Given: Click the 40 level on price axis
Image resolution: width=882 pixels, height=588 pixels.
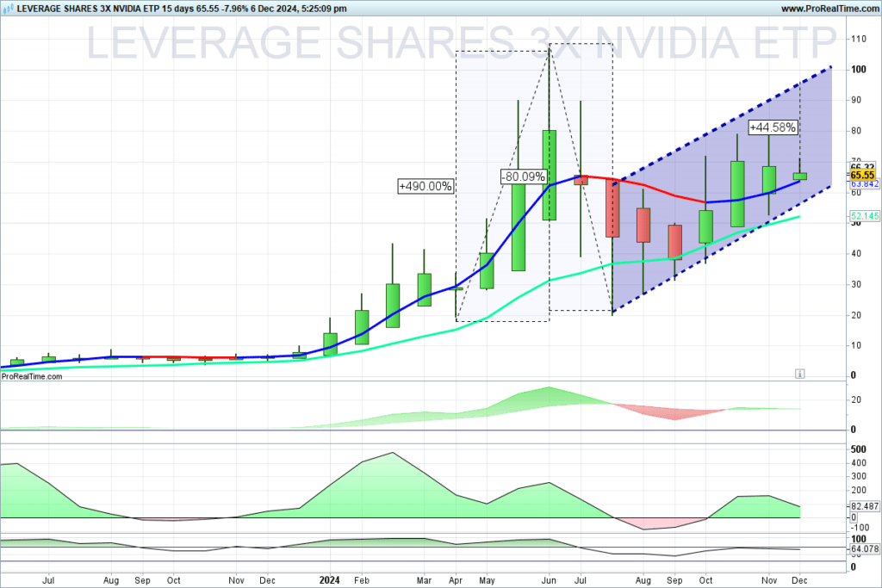Looking at the screenshot, I should point(856,253).
